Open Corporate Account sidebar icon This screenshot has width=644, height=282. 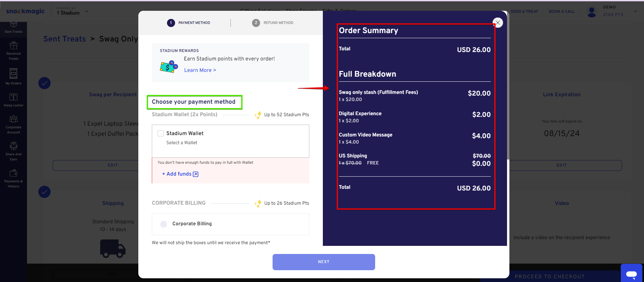(13, 124)
